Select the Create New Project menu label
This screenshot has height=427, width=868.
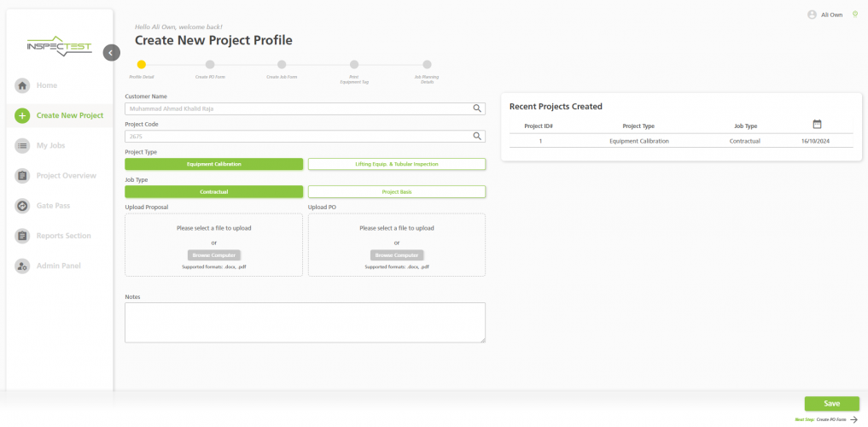[70, 116]
